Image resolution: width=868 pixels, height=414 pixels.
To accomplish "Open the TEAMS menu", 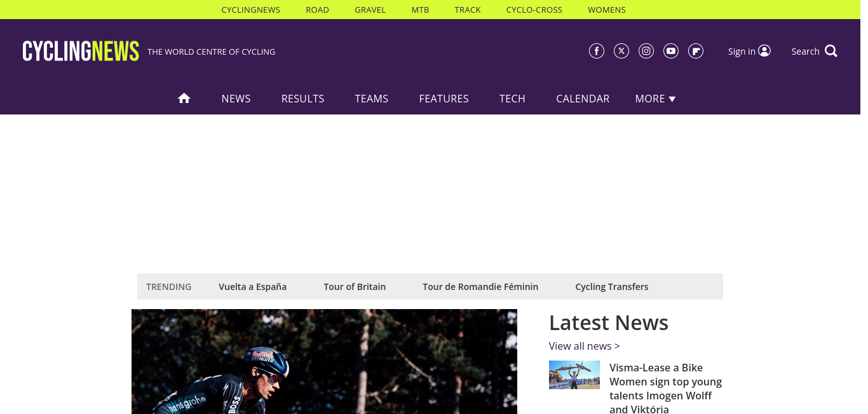I will [372, 99].
